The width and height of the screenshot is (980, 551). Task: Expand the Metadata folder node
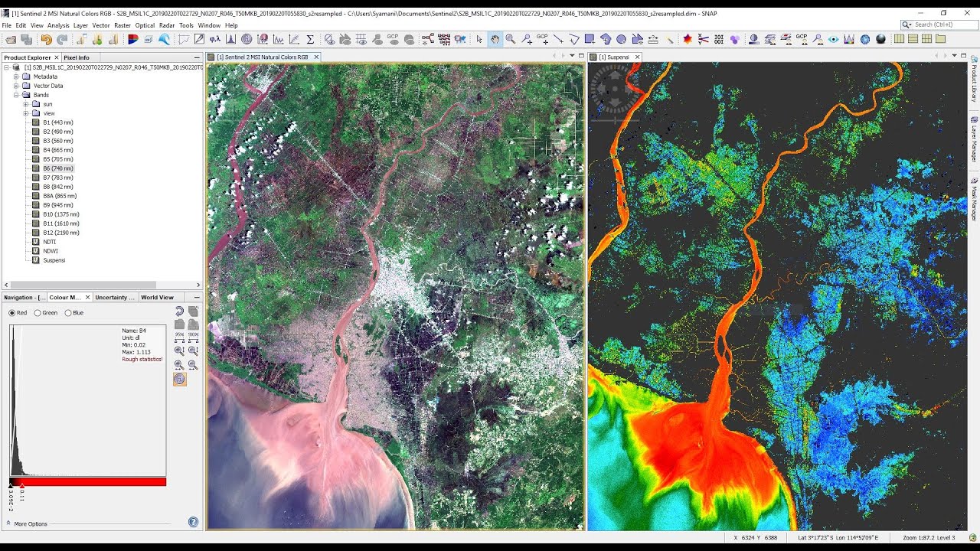16,77
